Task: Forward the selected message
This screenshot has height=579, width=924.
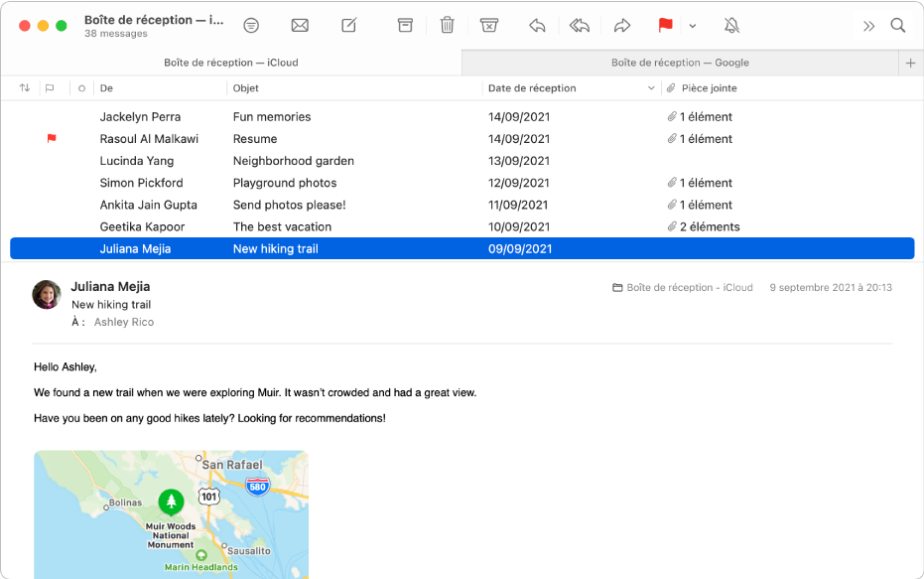Action: (x=622, y=25)
